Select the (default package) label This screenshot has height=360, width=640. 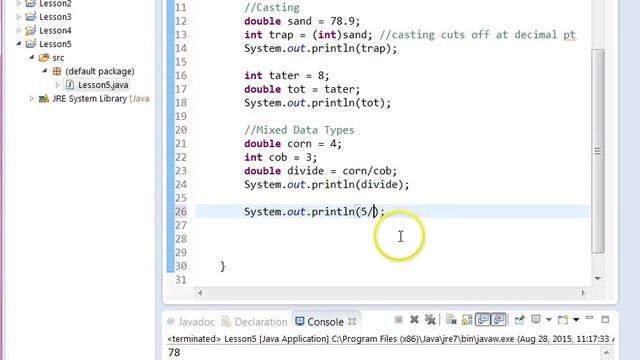100,71
